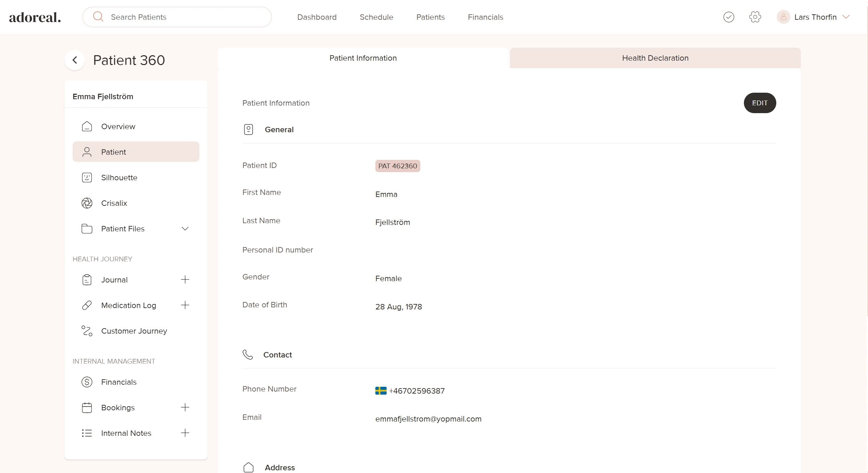The image size is (868, 473).
Task: Switch to the Health Declaration tab
Action: tap(655, 58)
